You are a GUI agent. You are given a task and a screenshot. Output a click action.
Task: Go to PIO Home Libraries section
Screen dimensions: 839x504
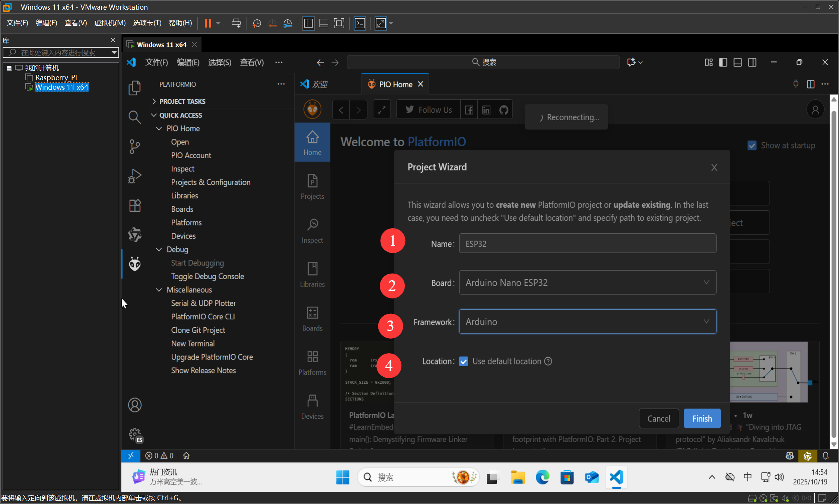(x=312, y=275)
